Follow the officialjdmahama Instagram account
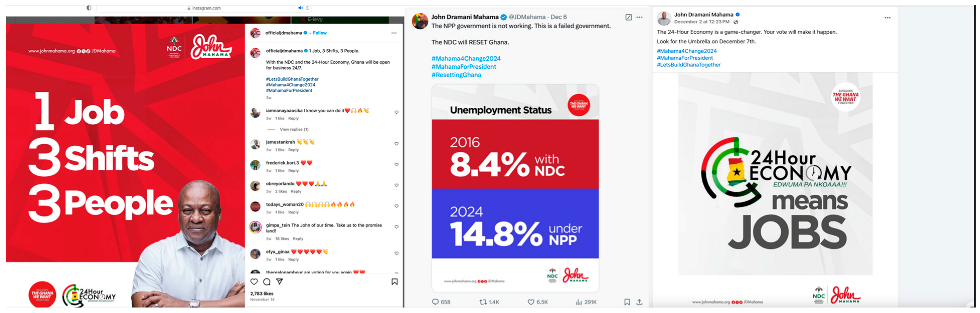Viewport: 980px width, 313px height. coord(320,33)
